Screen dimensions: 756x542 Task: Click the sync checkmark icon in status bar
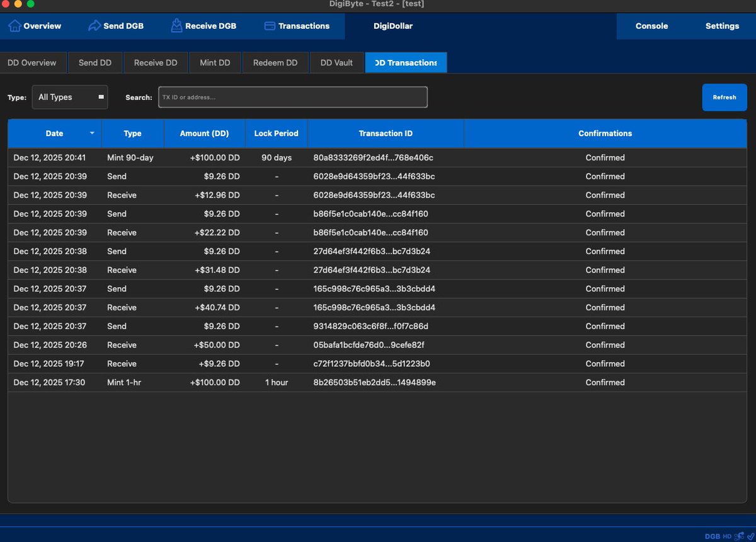tap(750, 536)
